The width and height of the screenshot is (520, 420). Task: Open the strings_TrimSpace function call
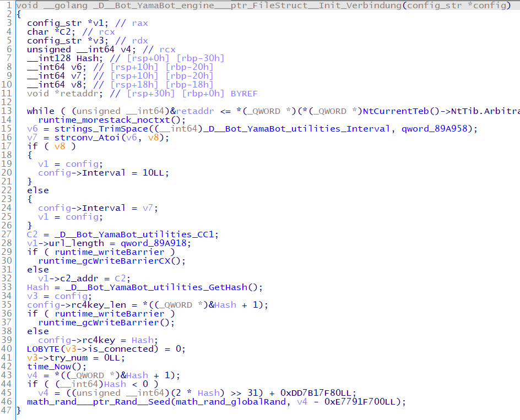(x=101, y=129)
